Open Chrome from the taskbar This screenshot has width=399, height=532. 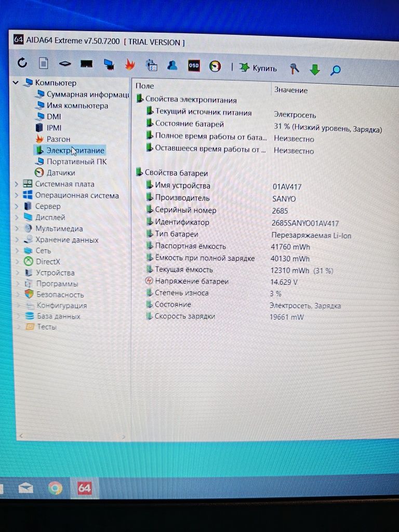55,488
